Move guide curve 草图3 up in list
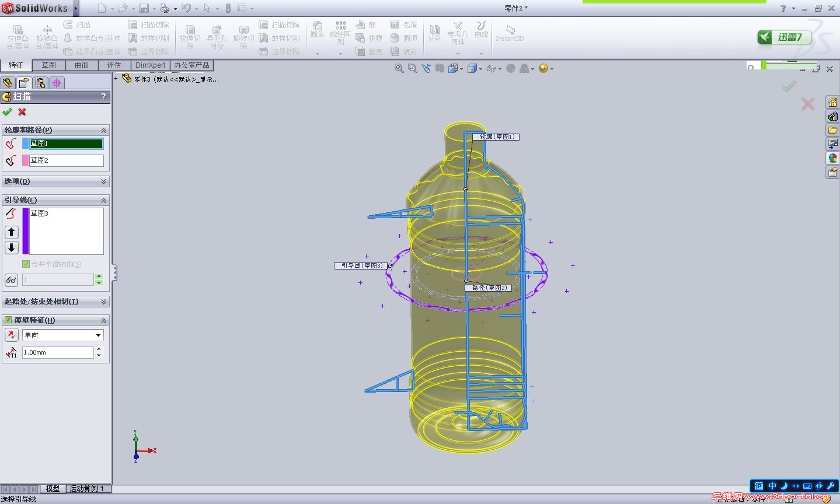Screen dimensions: 840x504 tap(11, 232)
